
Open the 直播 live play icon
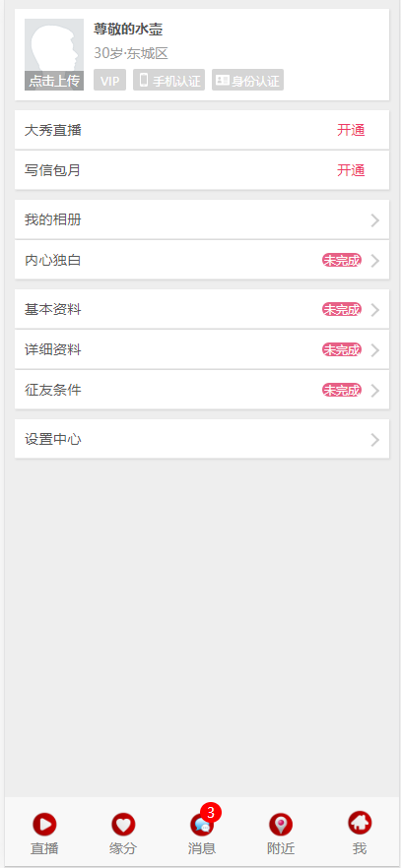[44, 825]
